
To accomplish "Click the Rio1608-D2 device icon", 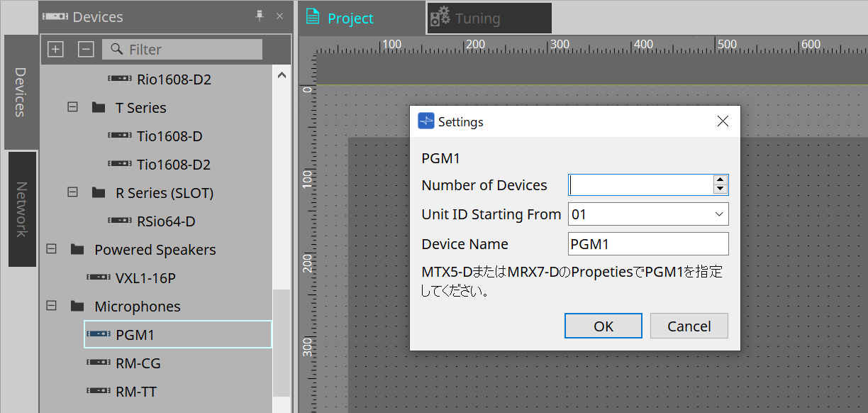I will click(x=118, y=79).
